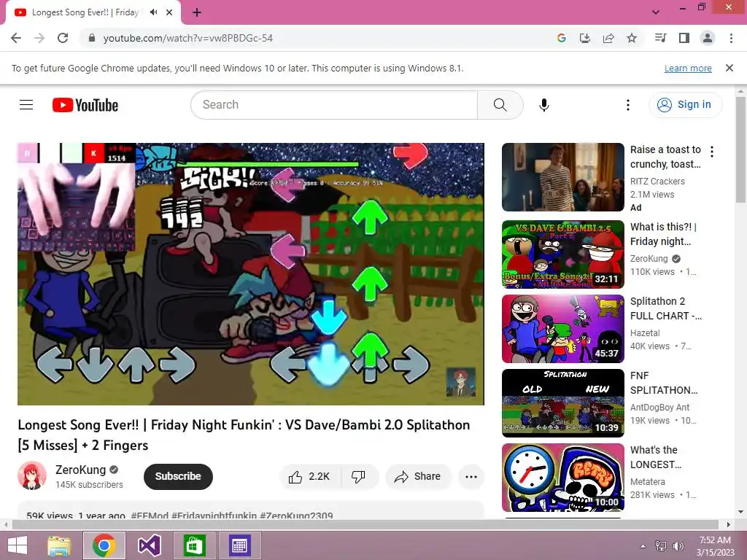This screenshot has width=747, height=560.
Task: Click the Hazetal channel name
Action: (645, 332)
